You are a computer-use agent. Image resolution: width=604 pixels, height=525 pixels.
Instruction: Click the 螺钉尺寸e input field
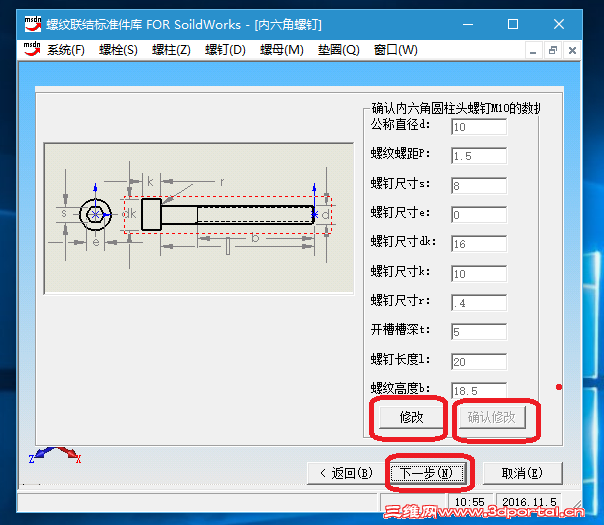[x=479, y=215]
